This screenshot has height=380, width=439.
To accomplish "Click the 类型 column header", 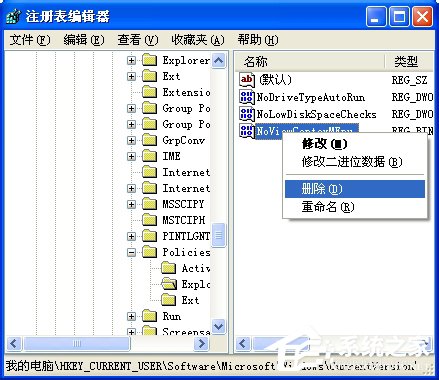I will [409, 62].
